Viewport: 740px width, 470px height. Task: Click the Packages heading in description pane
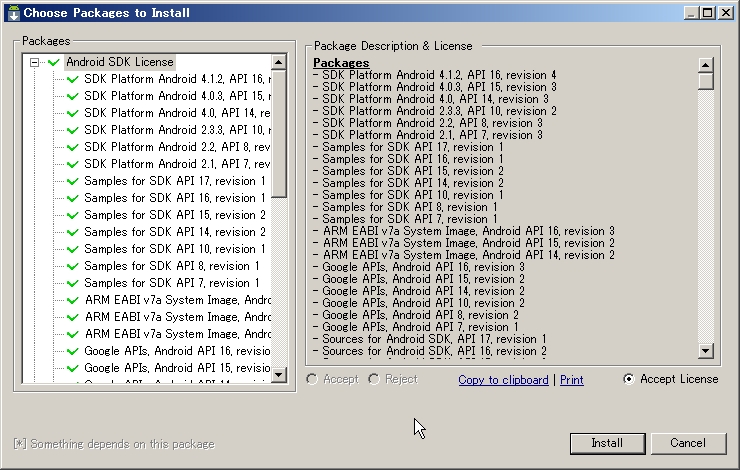click(x=341, y=63)
